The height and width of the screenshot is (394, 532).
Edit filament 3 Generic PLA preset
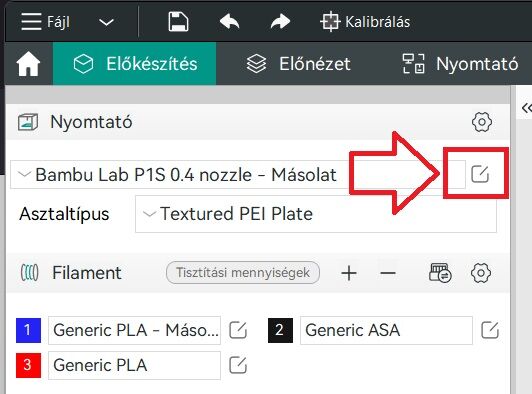(x=238, y=365)
